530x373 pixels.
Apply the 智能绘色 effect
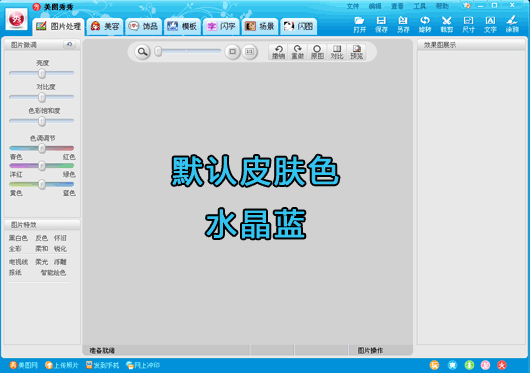[x=53, y=272]
